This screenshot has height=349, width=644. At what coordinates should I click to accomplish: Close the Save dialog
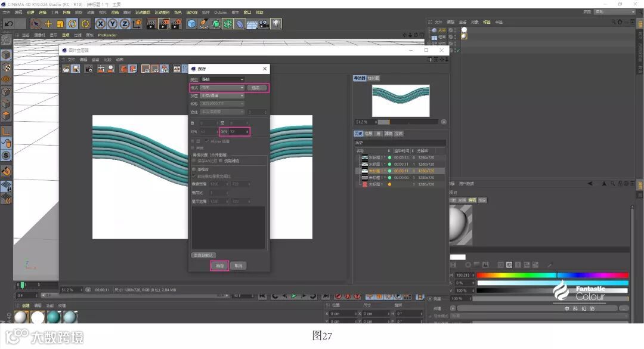click(x=265, y=69)
